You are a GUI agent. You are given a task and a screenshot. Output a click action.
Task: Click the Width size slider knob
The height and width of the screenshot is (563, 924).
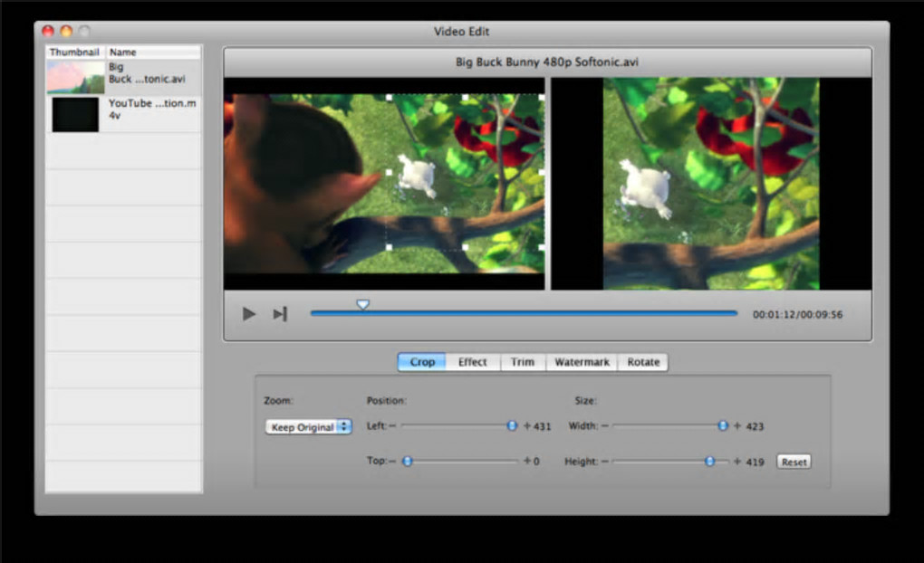pos(723,425)
